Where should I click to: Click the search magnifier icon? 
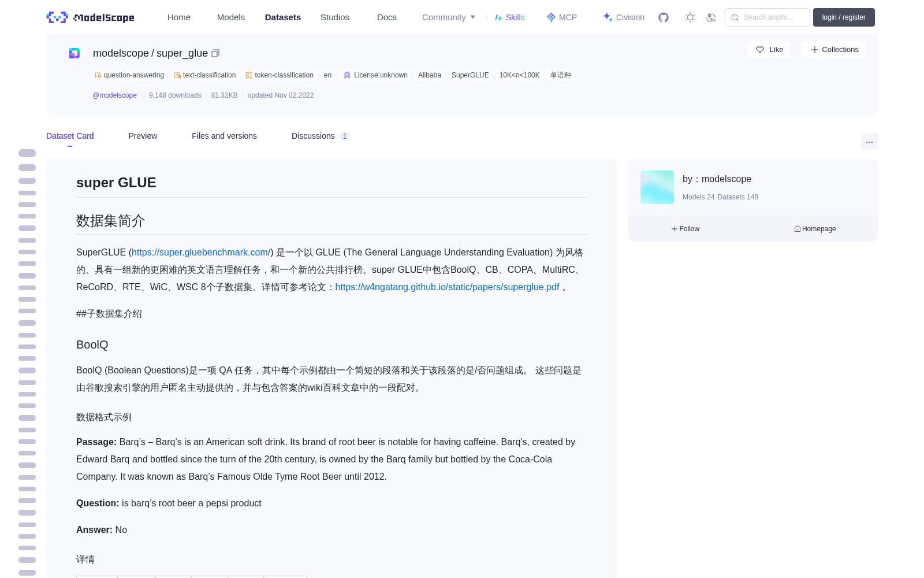pos(735,17)
